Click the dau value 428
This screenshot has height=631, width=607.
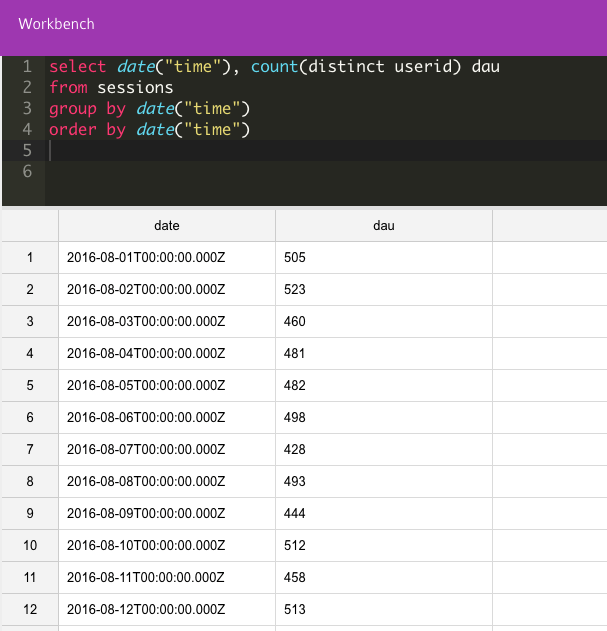(295, 450)
